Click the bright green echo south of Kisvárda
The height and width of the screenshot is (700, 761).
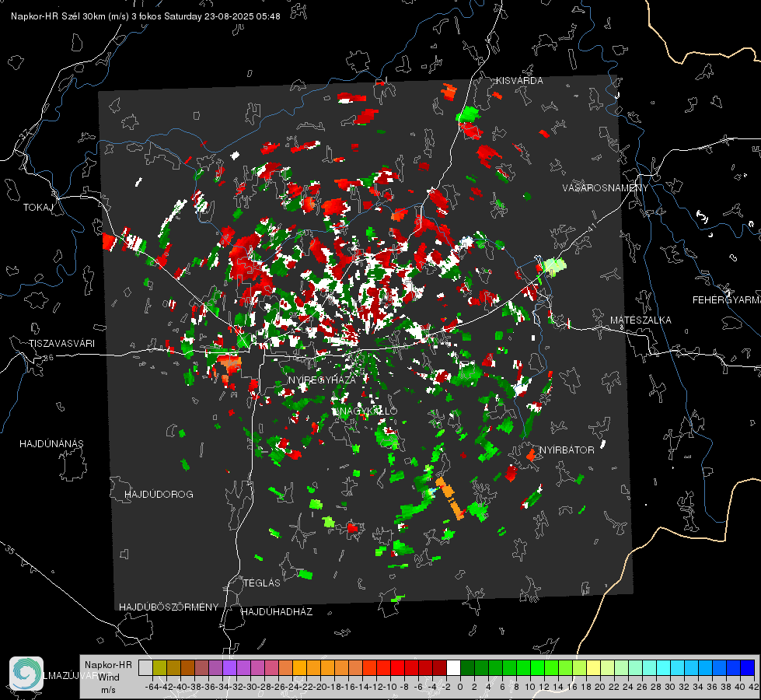coord(469,114)
